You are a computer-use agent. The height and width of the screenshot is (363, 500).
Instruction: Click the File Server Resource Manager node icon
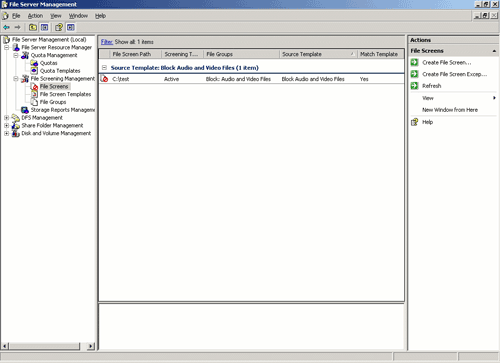(x=16, y=48)
